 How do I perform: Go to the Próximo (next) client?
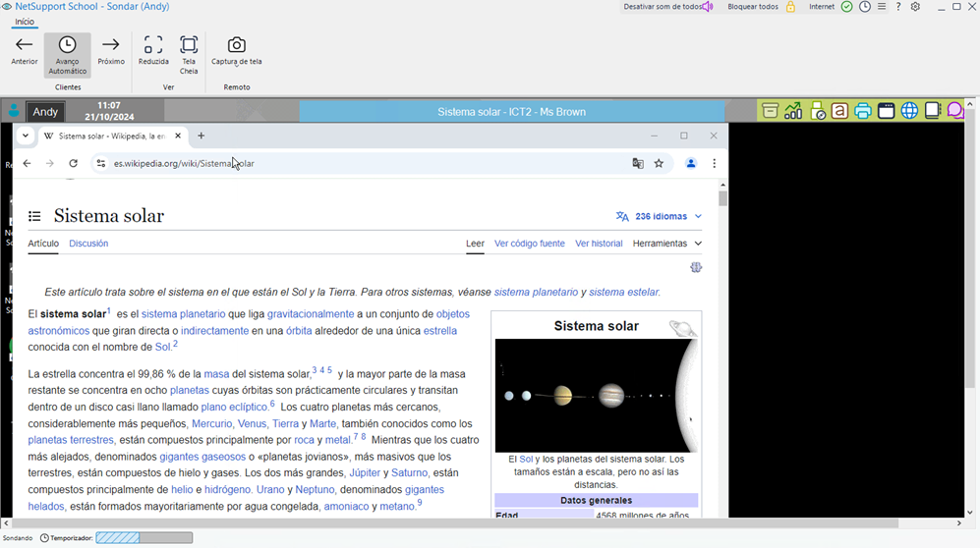click(x=111, y=51)
